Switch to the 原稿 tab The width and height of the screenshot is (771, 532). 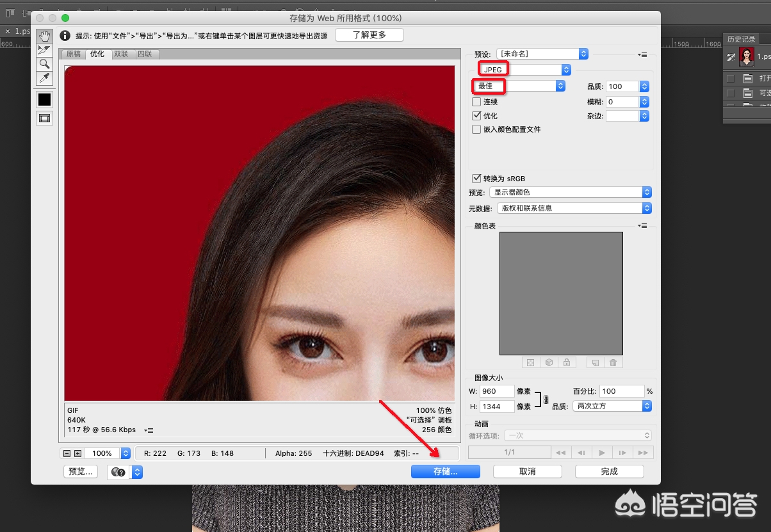coord(74,54)
